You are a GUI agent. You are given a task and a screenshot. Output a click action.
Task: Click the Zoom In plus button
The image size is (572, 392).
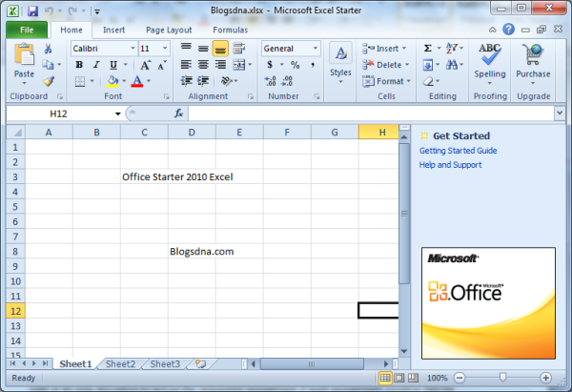point(545,378)
